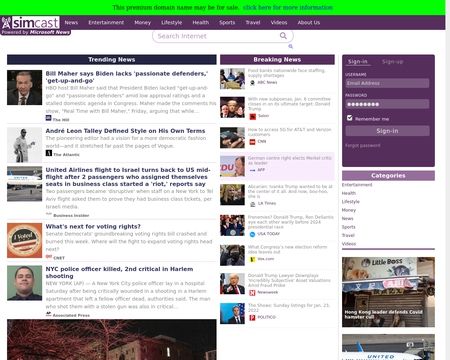This screenshot has height=360, width=450.
Task: Open Sunday listings Jan. 23 story
Action: pos(289,307)
